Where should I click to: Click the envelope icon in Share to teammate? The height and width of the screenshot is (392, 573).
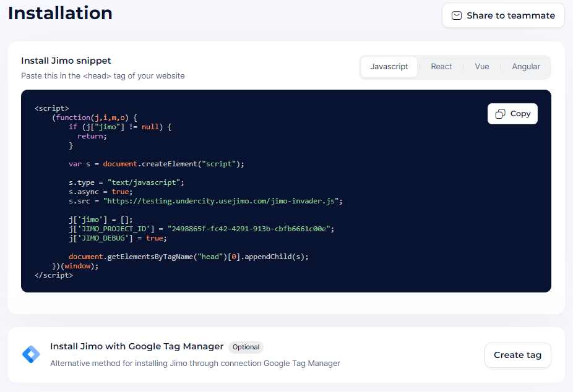(x=457, y=15)
